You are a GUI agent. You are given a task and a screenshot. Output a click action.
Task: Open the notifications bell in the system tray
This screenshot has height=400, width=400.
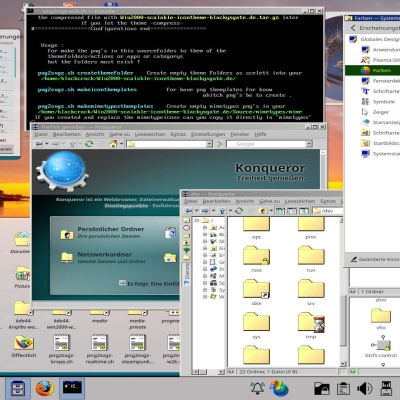tap(257, 388)
